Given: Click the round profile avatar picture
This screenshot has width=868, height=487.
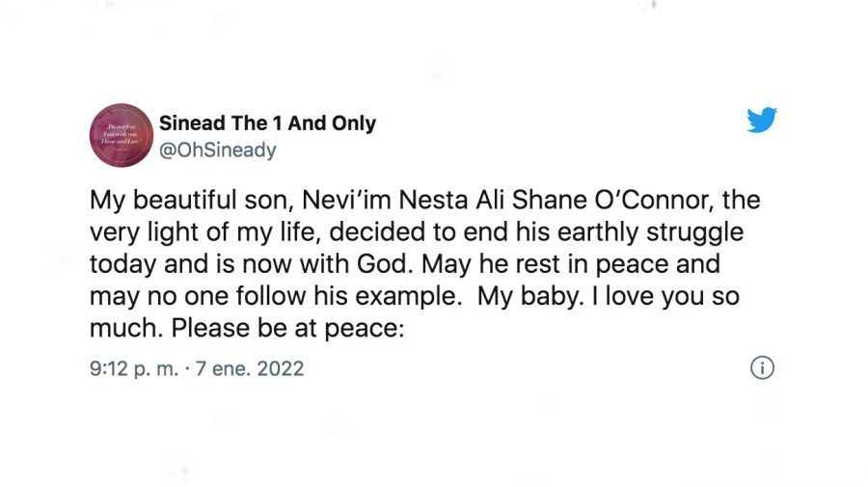Looking at the screenshot, I should 120,136.
